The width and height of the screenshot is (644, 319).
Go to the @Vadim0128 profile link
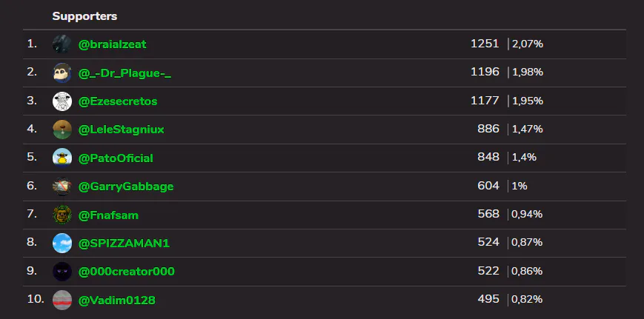[x=116, y=300]
